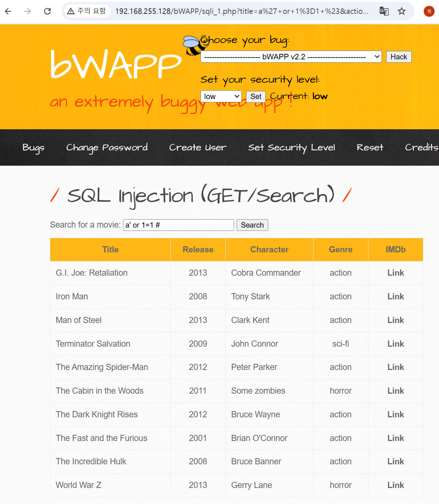Click character 'Bruce Banner'
The height and width of the screenshot is (504, 439).
256,461
